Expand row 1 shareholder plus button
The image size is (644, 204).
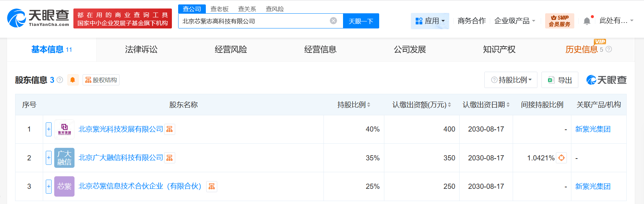pos(49,129)
